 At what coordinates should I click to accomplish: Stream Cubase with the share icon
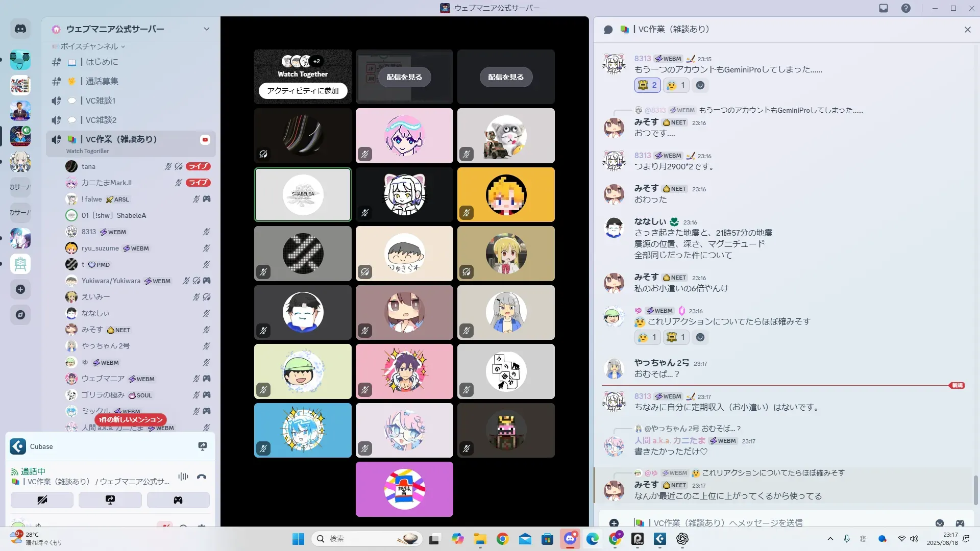[x=203, y=446]
